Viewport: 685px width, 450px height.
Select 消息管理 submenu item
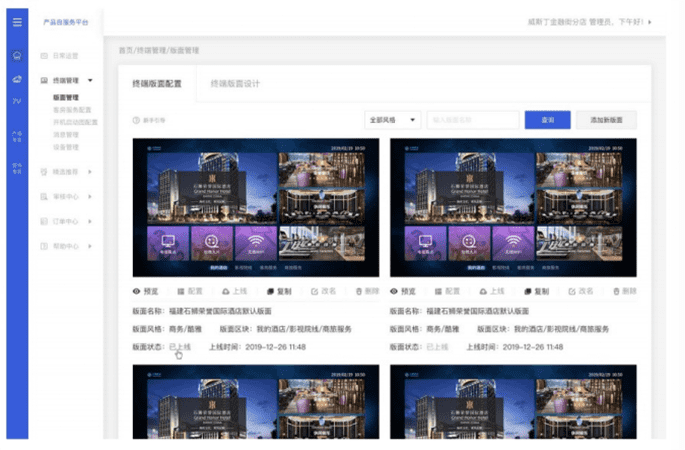(66, 135)
